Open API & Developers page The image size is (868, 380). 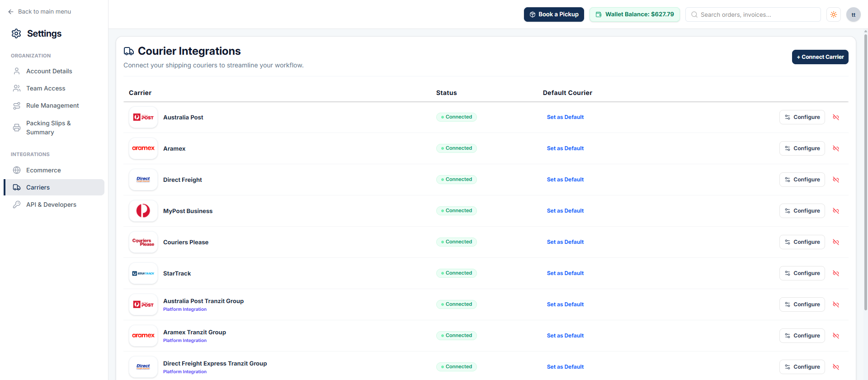click(54, 204)
